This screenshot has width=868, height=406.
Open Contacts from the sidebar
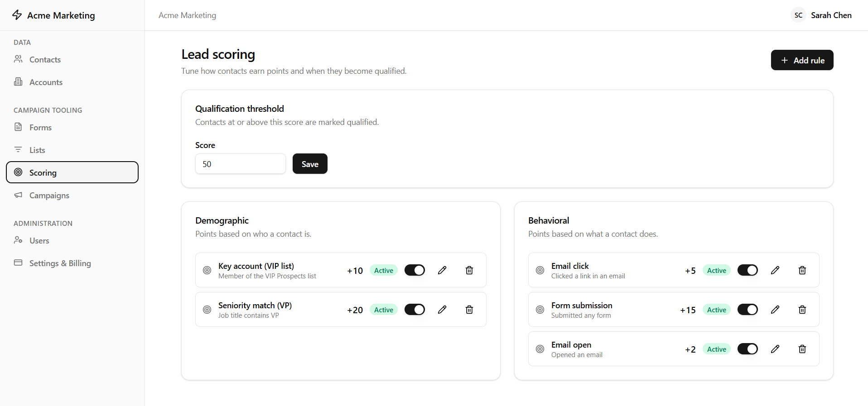(x=72, y=59)
